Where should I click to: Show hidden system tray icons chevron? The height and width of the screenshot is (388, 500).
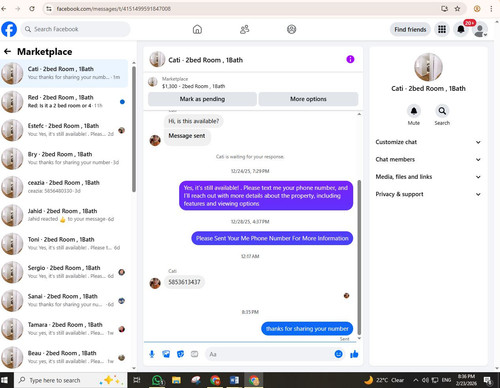tap(416, 380)
